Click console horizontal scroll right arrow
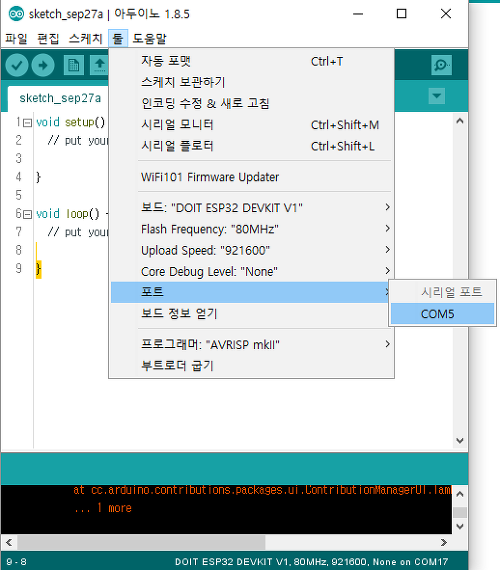Screen dimensions: 500x570 click(x=444, y=543)
